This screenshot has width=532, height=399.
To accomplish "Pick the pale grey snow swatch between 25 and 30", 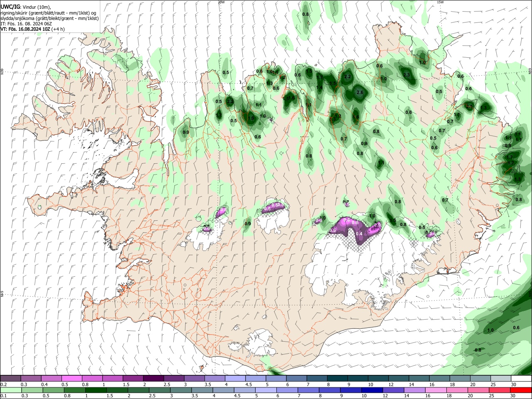I will pyautogui.click(x=500, y=378).
